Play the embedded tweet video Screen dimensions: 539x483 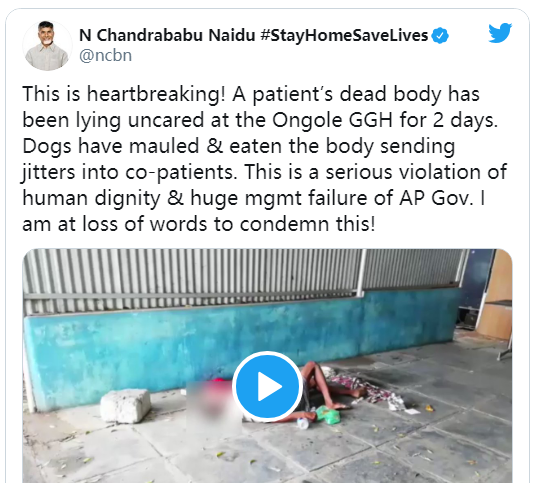coord(267,386)
